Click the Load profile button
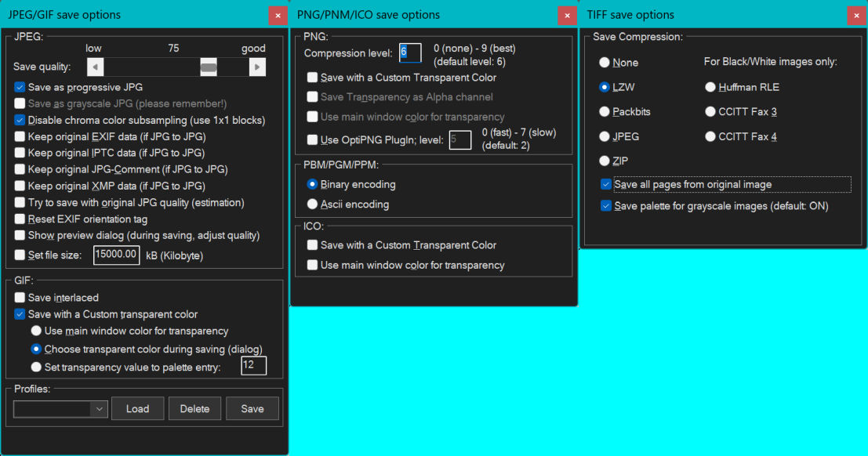Screen dimensions: 868x456 tap(137, 409)
